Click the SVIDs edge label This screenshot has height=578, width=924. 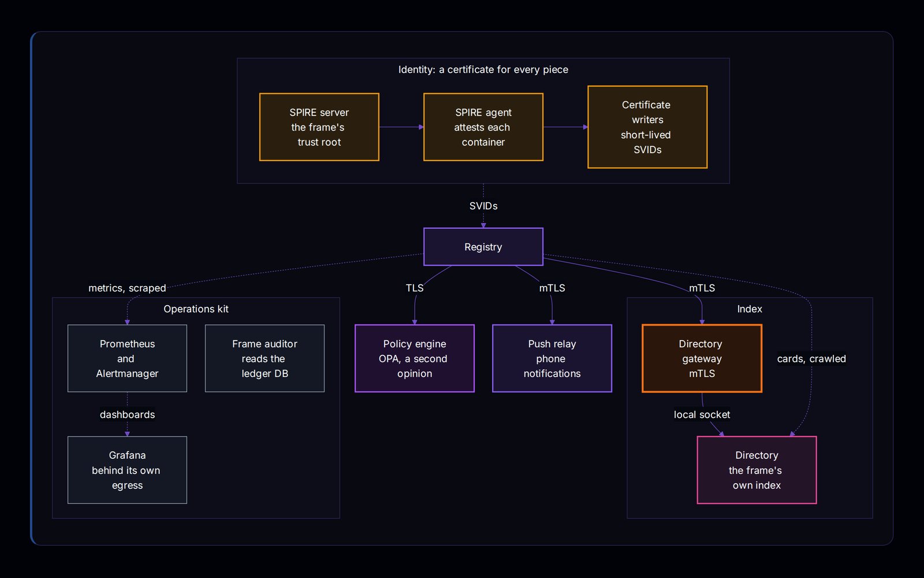click(483, 206)
